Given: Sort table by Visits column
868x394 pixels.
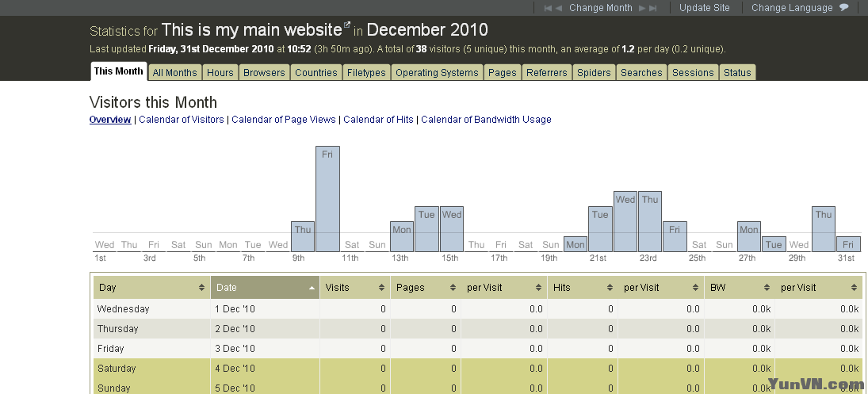Looking at the screenshot, I should [355, 288].
